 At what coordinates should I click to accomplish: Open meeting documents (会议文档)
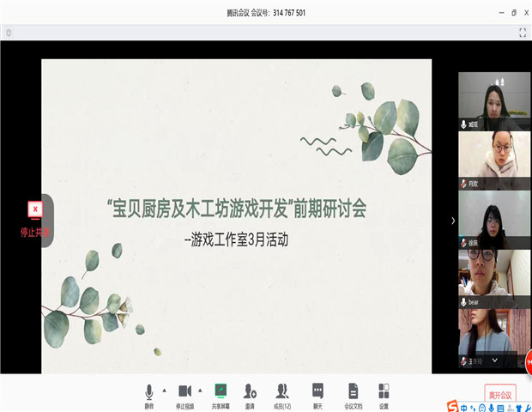tap(353, 393)
